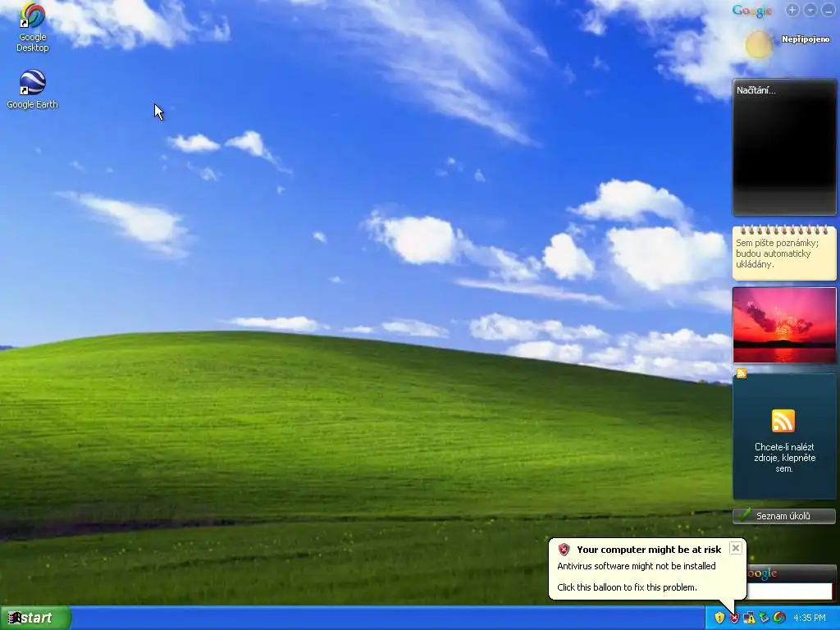The image size is (840, 630).
Task: Open the Google Desktop shortcut icon
Action: tap(32, 27)
